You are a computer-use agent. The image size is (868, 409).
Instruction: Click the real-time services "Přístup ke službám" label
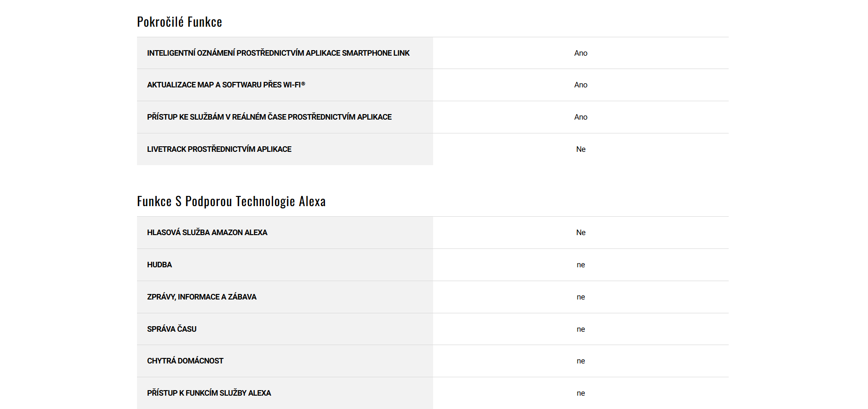click(x=269, y=117)
